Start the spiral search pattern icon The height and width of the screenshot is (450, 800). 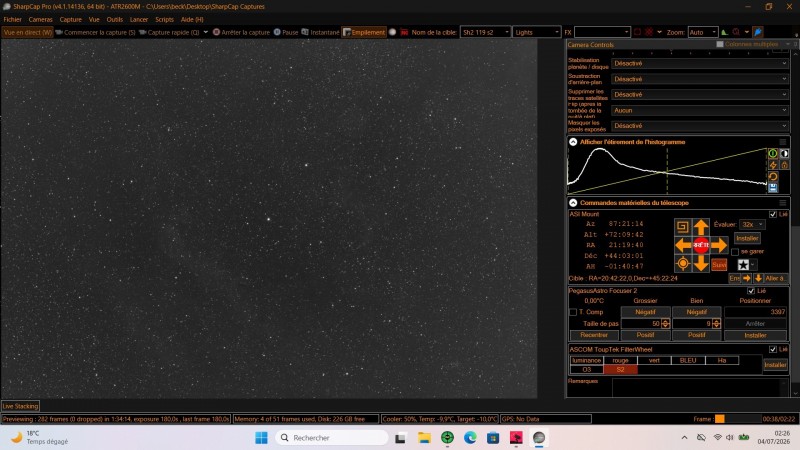point(683,227)
